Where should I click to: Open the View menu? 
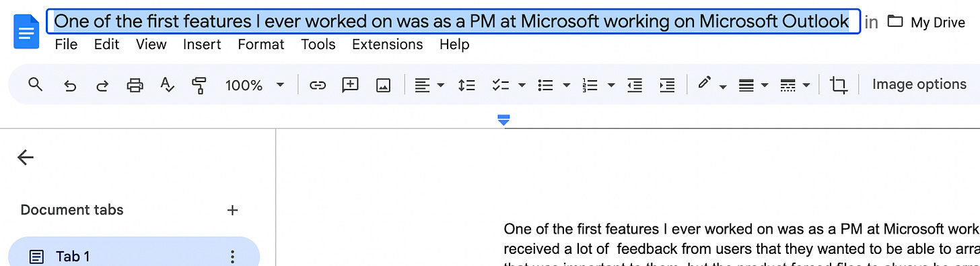coord(151,45)
